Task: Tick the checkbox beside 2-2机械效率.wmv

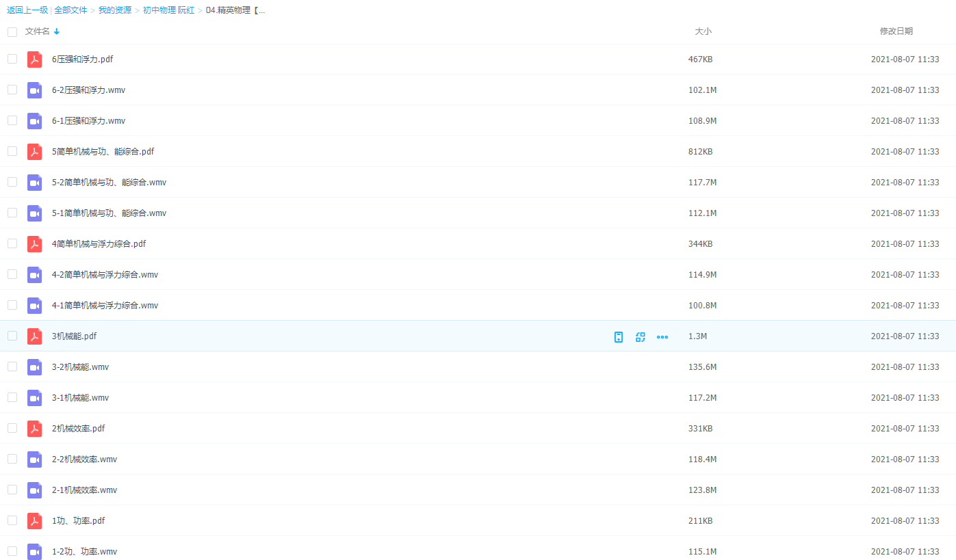Action: 12,459
